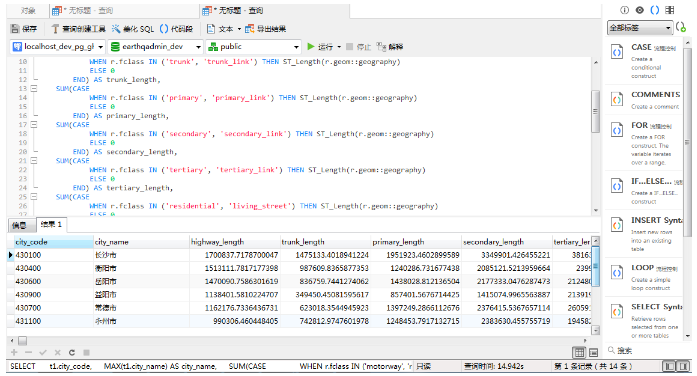The image size is (697, 376).
Task: Open the 全部标签 tag filter dropdown
Action: coord(640,28)
